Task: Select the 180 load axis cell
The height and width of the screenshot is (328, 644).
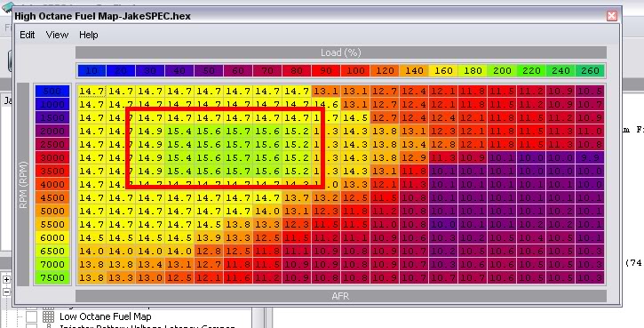Action: [x=473, y=71]
